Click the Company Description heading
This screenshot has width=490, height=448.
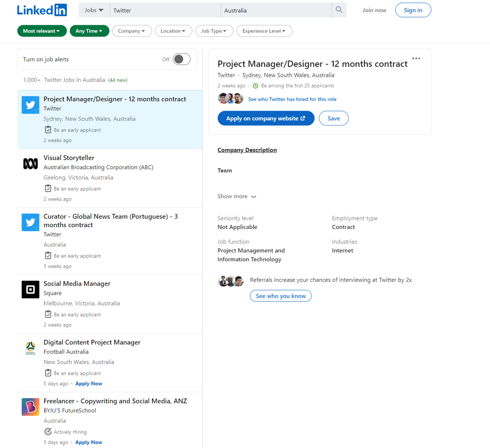[247, 150]
